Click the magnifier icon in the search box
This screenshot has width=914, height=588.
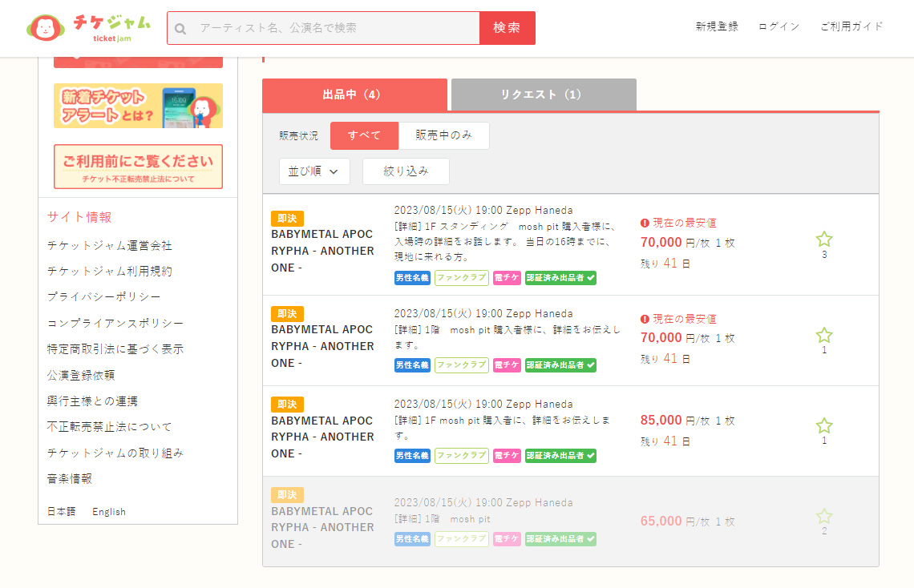click(x=180, y=29)
